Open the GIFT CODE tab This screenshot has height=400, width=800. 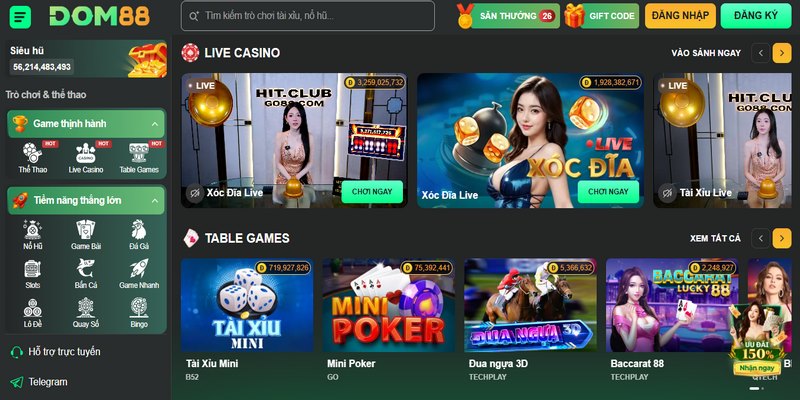coord(602,16)
